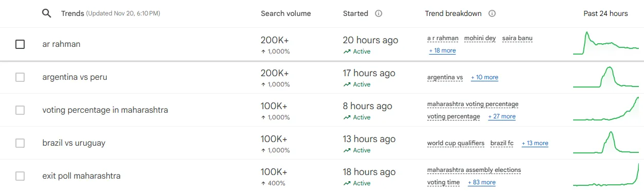The image size is (644, 191).
Task: Open the info icon next to Trend breakdown
Action: coord(492,14)
